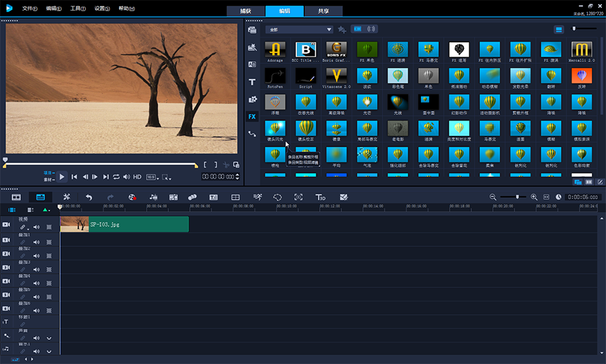Toggle HD preview mode
This screenshot has height=364, width=606.
137,177
